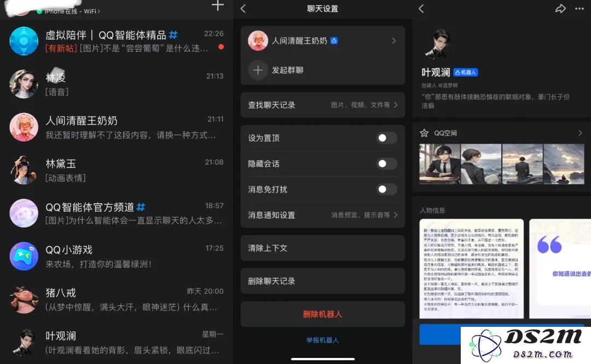Tap 举报机器人 link
Image resolution: width=591 pixels, height=364 pixels.
323,340
